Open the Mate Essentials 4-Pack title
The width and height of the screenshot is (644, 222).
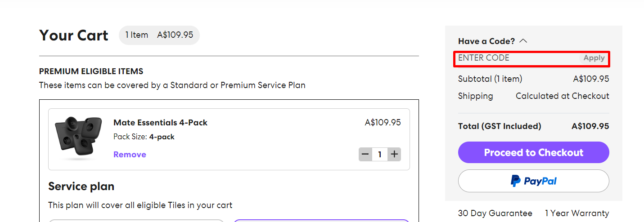tap(160, 123)
